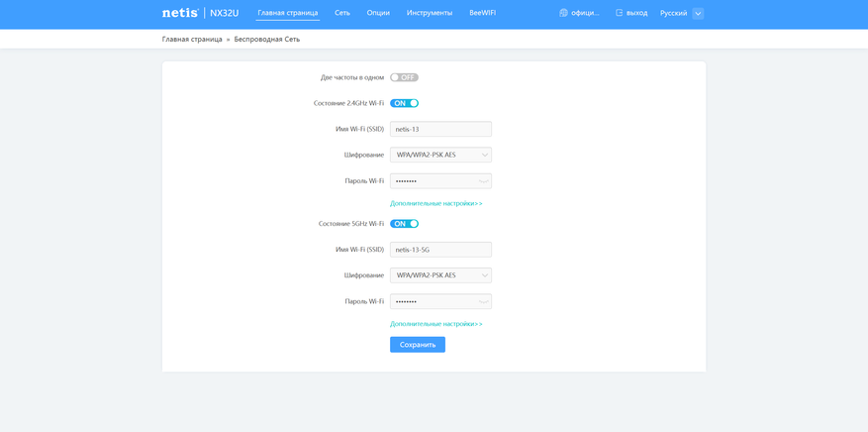The image size is (868, 432).
Task: Turn off the 5GHz Wi-Fi switch
Action: pos(404,224)
